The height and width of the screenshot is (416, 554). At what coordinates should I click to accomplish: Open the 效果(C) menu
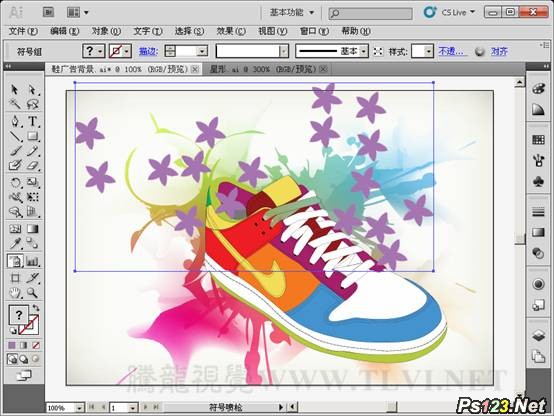coord(231,31)
